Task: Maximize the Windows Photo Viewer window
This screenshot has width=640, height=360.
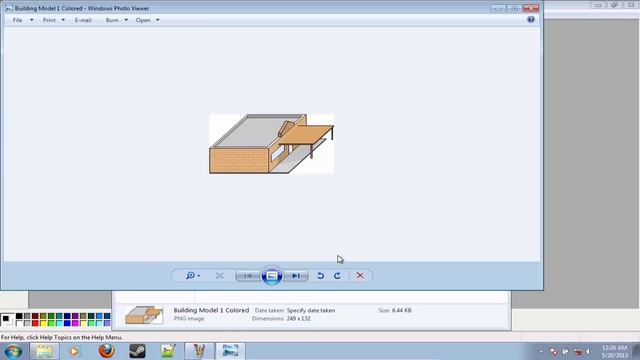Action: [x=514, y=8]
